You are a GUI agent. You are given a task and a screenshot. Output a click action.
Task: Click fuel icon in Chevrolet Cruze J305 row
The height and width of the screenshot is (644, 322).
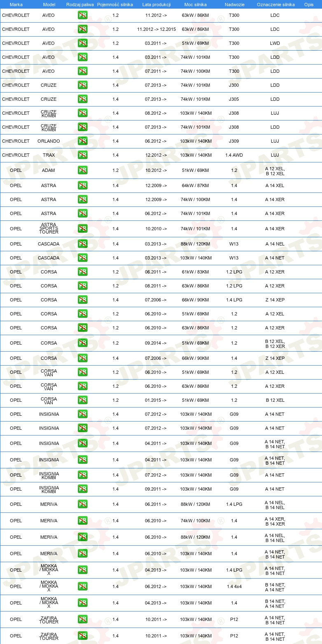tap(82, 99)
